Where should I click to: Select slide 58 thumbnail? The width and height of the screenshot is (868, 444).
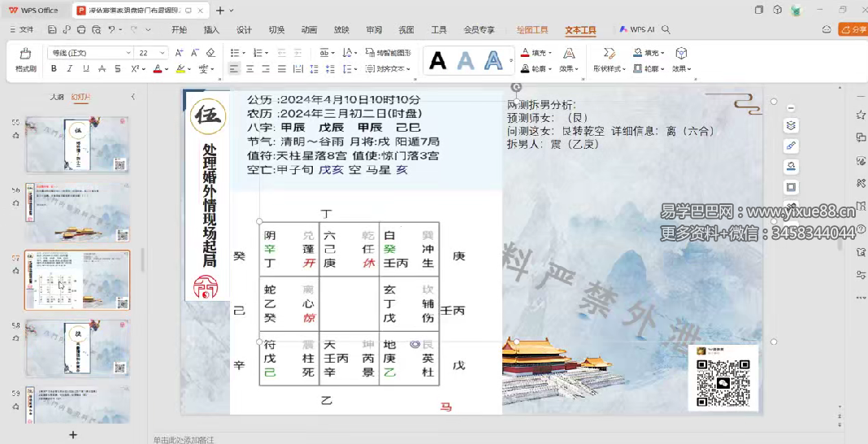(x=77, y=348)
